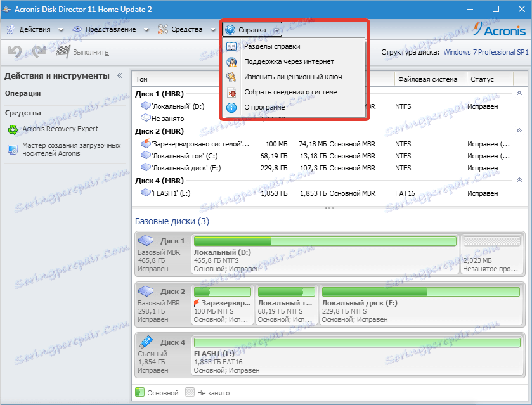
Task: Click the Acronis Recovery Expert recycle icon
Action: [x=13, y=129]
